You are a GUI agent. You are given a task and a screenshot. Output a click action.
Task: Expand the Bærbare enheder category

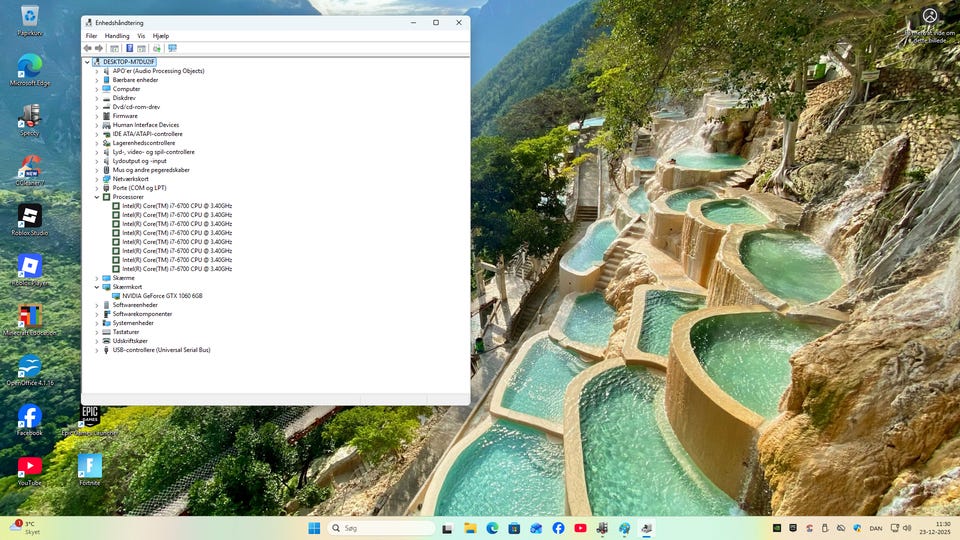(x=97, y=80)
